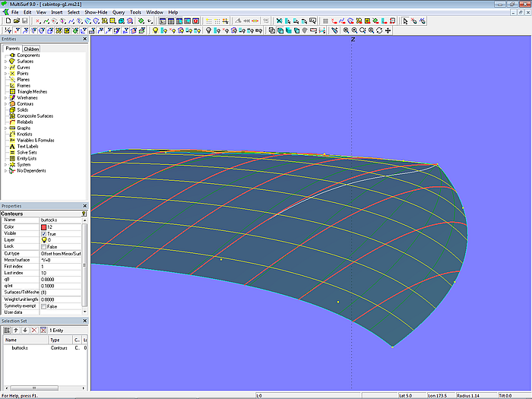The height and width of the screenshot is (399, 532).
Task: Click the red Color swatch in Properties
Action: (x=43, y=226)
